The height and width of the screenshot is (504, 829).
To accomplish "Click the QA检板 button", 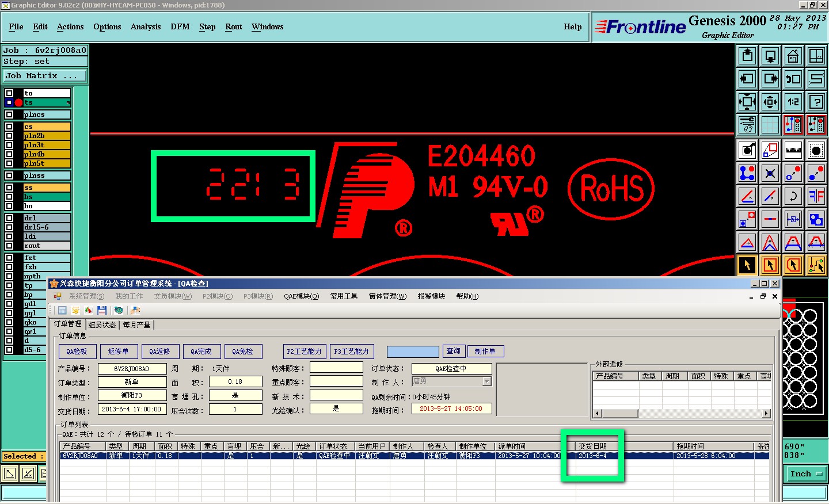I will 77,352.
